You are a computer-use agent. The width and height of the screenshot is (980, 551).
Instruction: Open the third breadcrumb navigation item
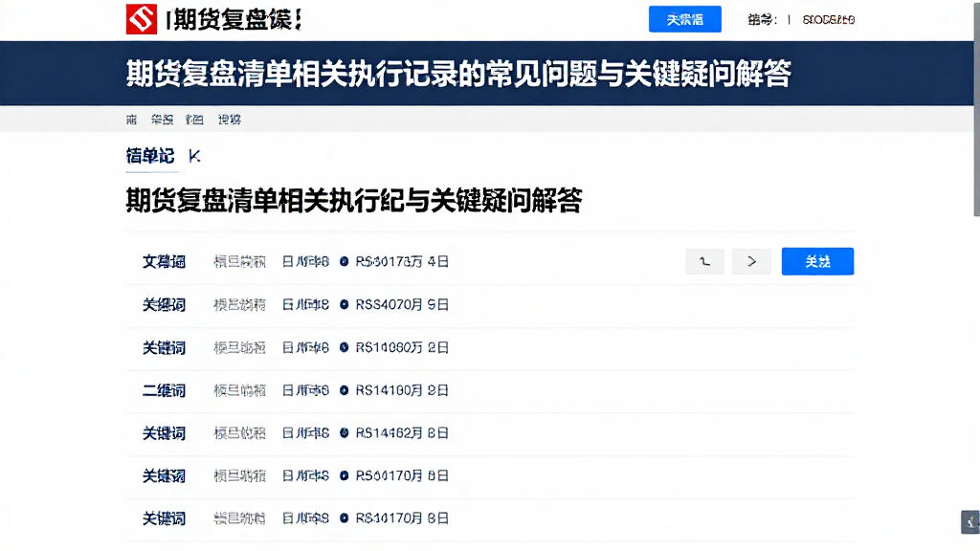194,120
